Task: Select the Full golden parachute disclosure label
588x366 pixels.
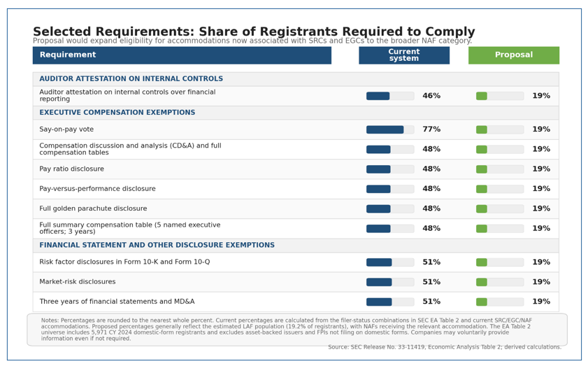Action: pos(93,209)
